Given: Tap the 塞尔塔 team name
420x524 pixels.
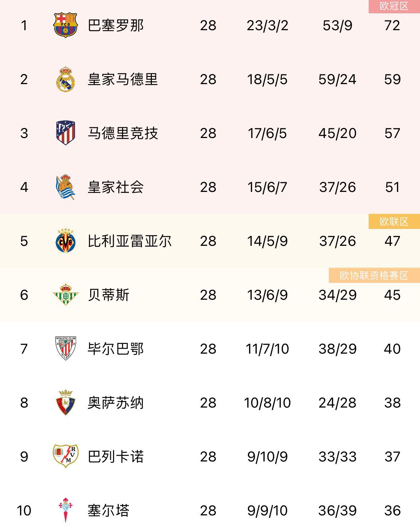Looking at the screenshot, I should 109,510.
